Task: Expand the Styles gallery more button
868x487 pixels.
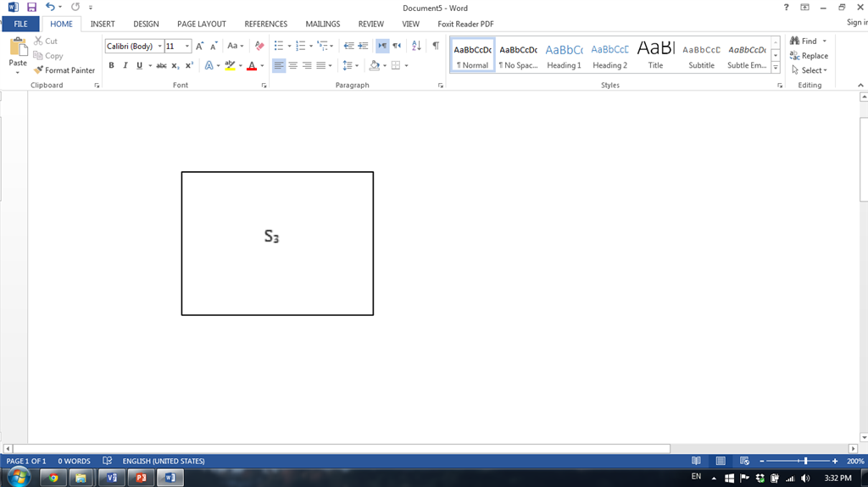Action: pos(776,68)
